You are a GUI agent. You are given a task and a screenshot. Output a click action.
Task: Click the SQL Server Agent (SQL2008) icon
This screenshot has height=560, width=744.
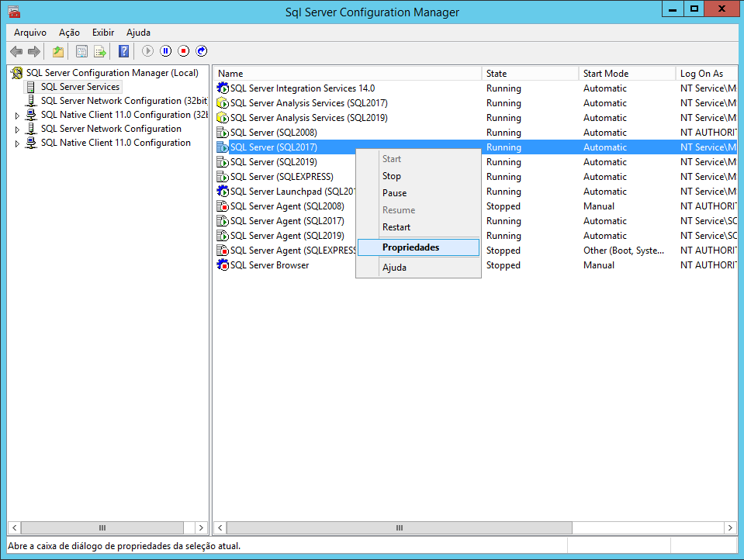tap(223, 206)
